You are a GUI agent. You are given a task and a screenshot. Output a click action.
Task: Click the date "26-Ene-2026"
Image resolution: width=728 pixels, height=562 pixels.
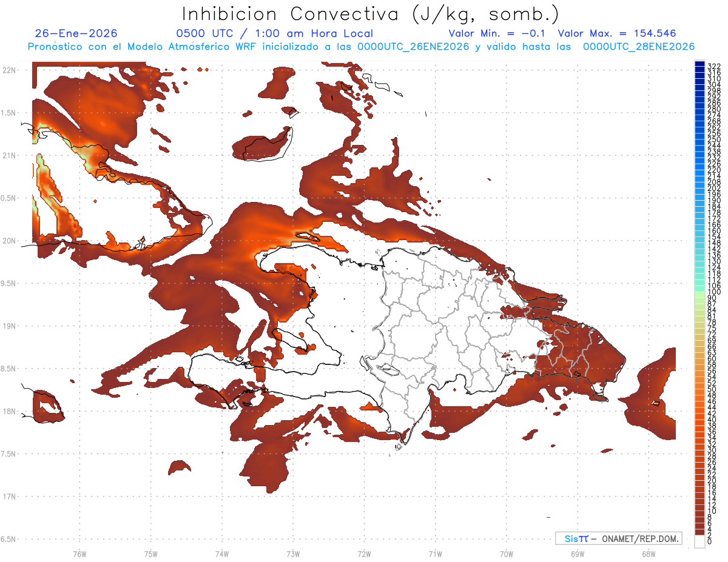coord(76,33)
